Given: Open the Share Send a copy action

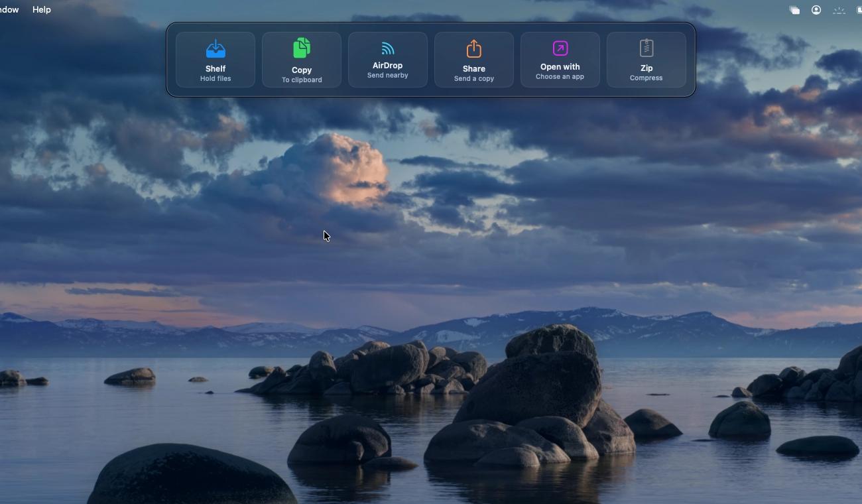Looking at the screenshot, I should click(x=474, y=60).
